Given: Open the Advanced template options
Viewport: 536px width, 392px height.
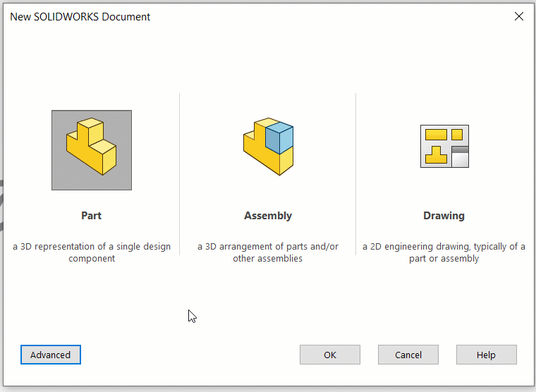Looking at the screenshot, I should tap(51, 355).
